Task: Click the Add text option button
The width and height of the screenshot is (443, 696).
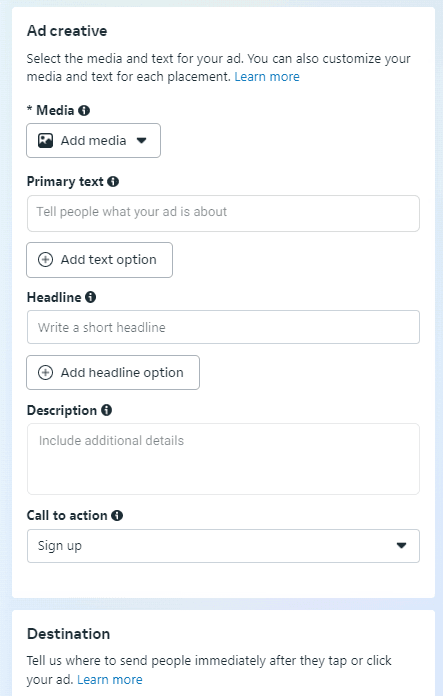Action: tap(99, 260)
